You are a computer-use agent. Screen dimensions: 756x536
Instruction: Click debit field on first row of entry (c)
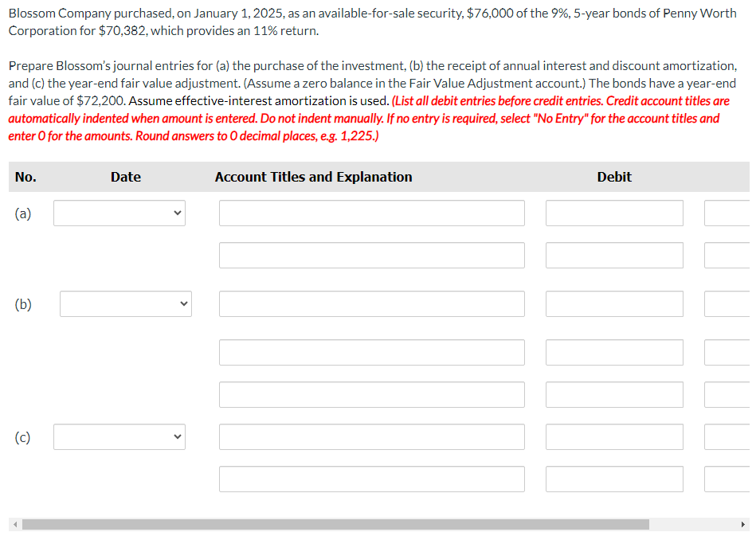point(615,436)
